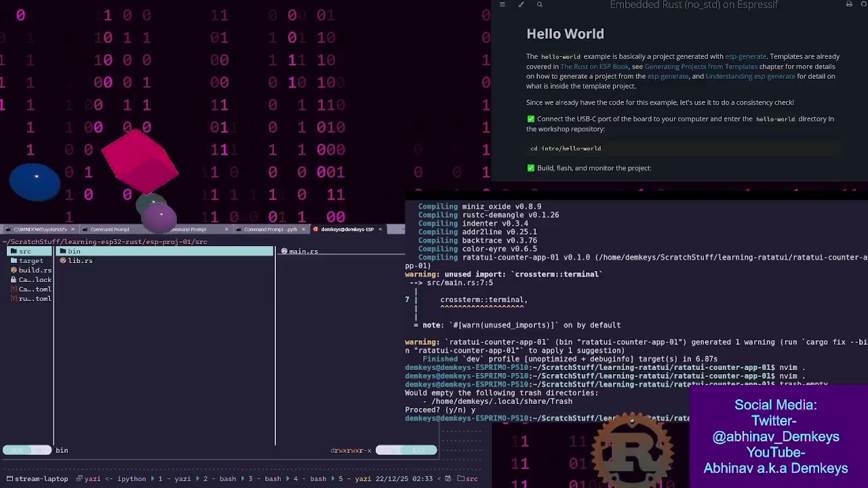Select main.rs in yazi preview pane

(300, 251)
